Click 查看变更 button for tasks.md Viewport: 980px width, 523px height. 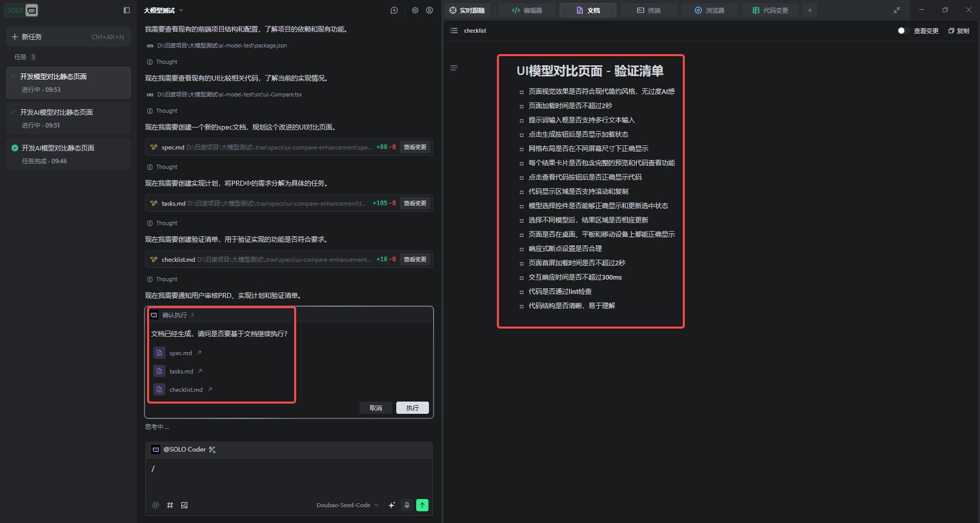point(415,203)
